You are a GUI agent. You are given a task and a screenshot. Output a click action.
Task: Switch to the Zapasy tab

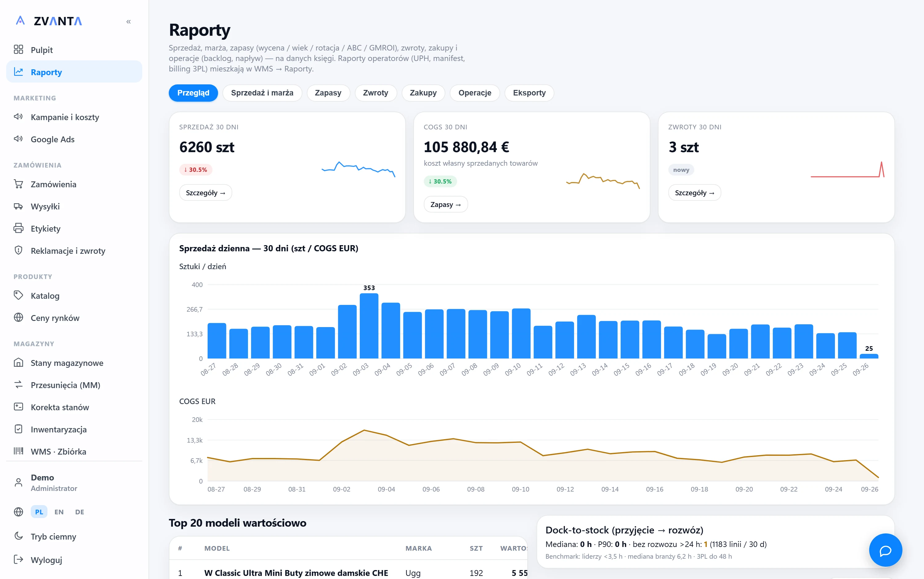(328, 93)
